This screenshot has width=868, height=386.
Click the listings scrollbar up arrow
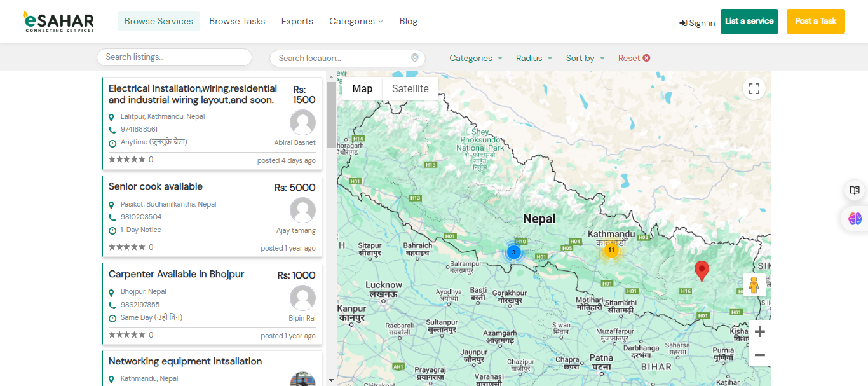[331, 76]
